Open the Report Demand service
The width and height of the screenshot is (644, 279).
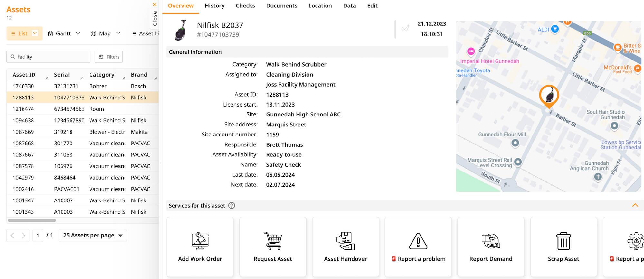[x=491, y=247]
